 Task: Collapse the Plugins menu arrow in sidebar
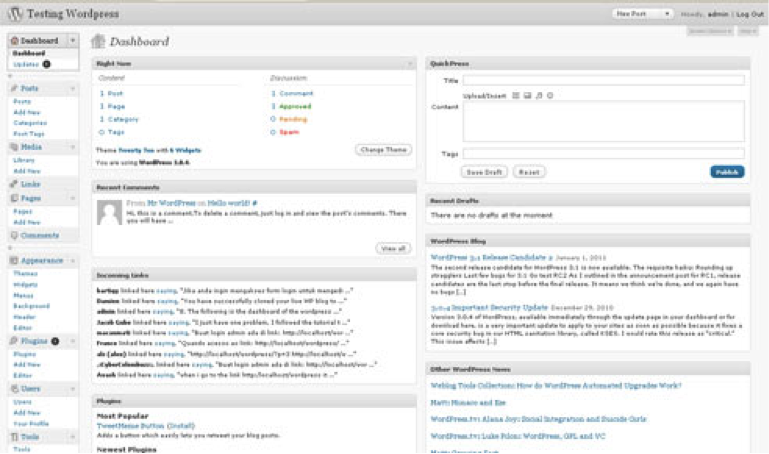point(73,341)
